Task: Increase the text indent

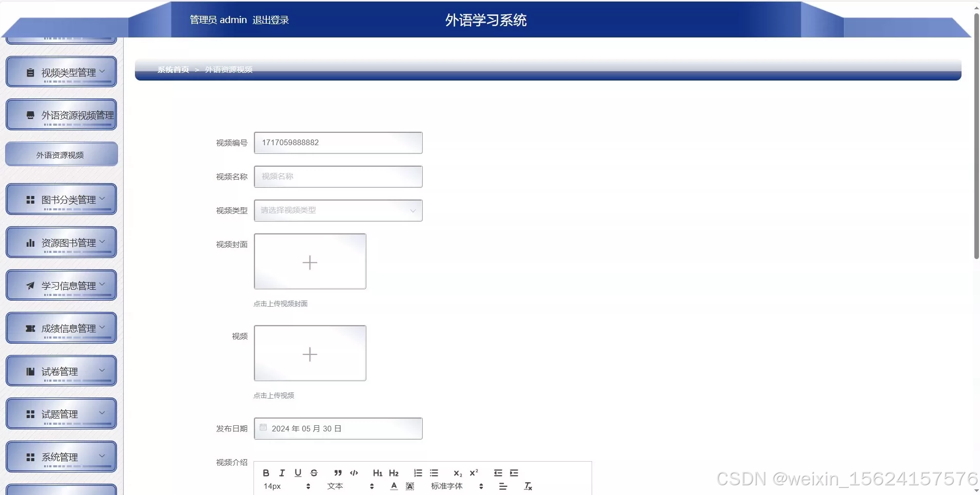Action: (x=514, y=473)
